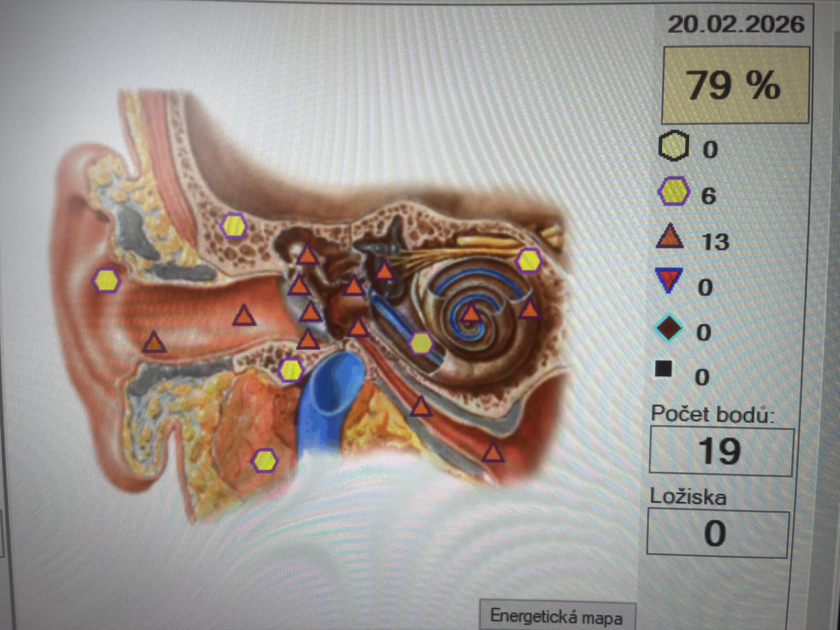This screenshot has width=840, height=630.
Task: Click the orange triangle legend icon showing 13
Action: (670, 237)
